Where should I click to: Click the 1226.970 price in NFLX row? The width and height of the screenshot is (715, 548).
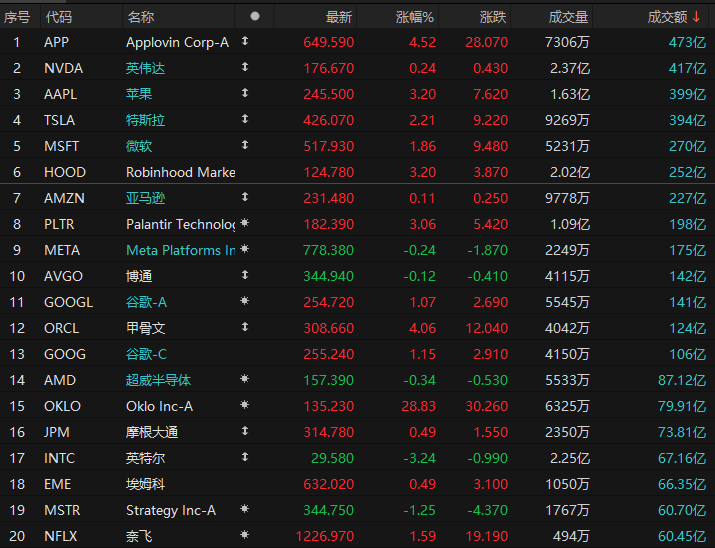click(325, 536)
